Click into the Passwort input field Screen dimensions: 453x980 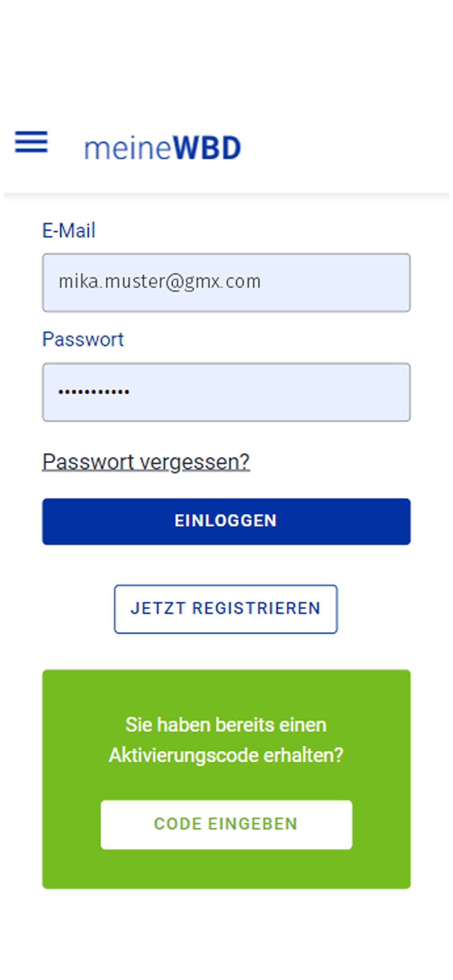tap(226, 392)
